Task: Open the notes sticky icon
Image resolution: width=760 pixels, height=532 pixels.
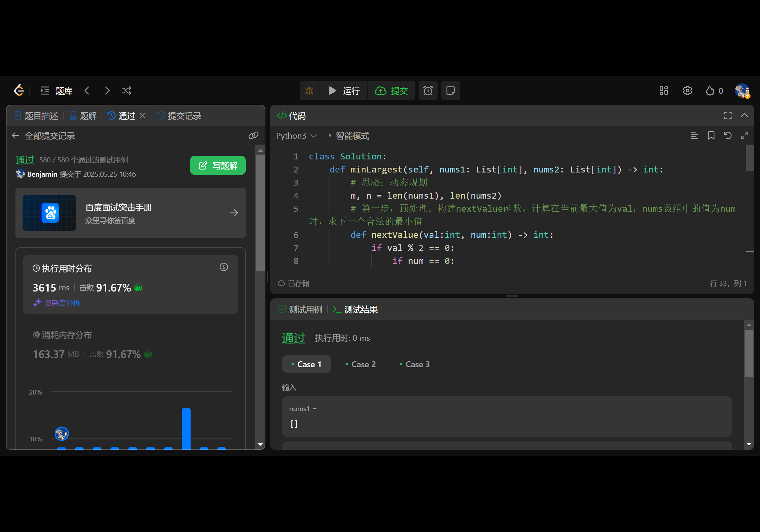Action: [x=450, y=90]
